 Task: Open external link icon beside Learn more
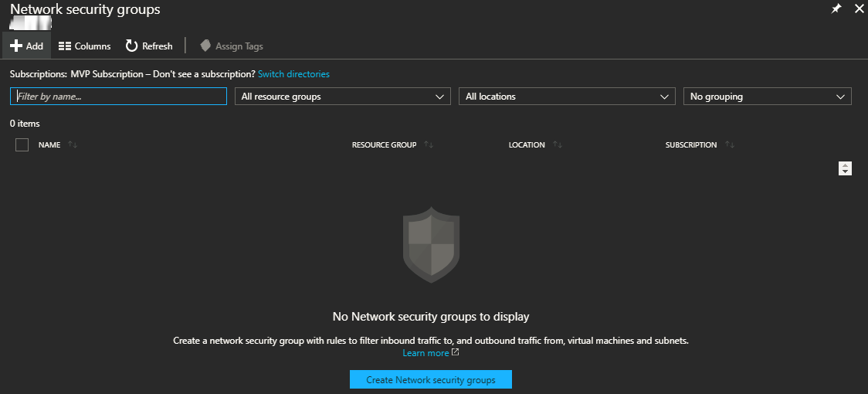(455, 352)
